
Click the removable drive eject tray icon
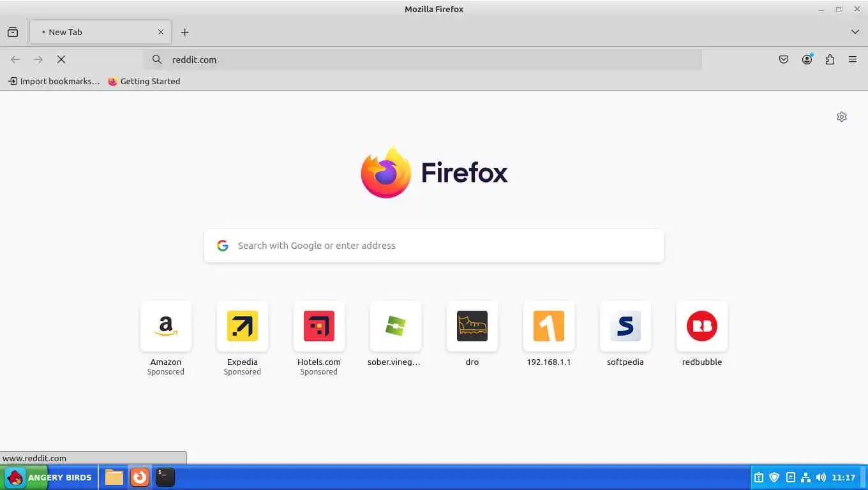tap(790, 477)
